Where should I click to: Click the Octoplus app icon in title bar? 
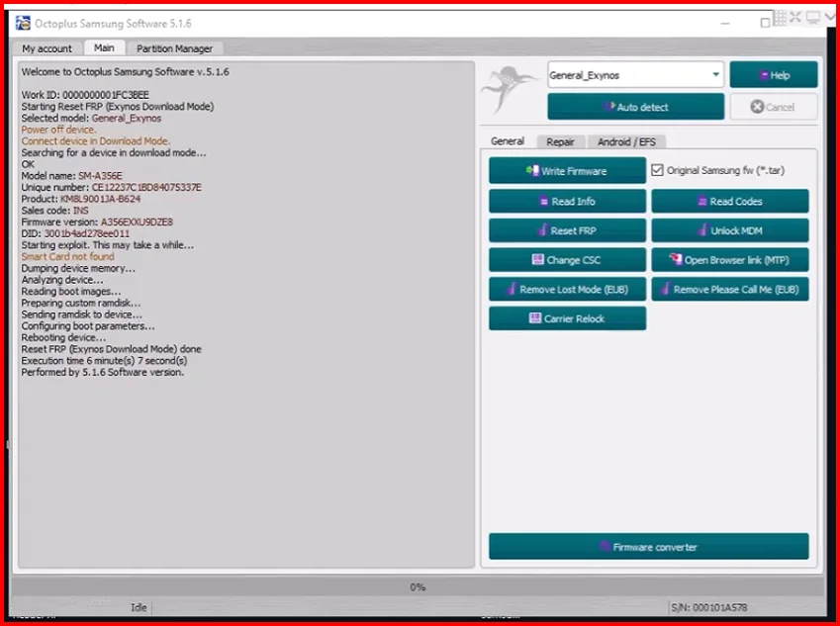[x=23, y=23]
